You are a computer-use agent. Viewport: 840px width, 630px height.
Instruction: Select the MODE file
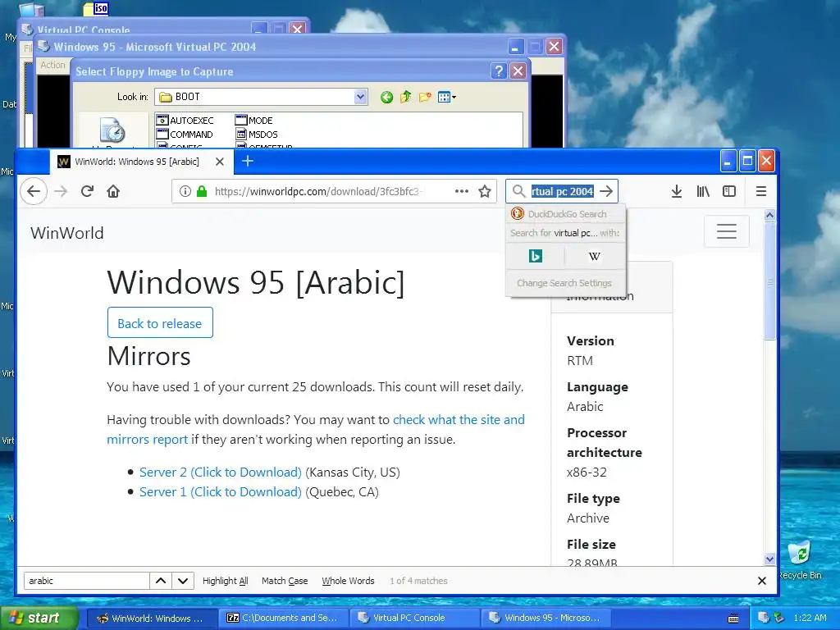[x=254, y=121]
